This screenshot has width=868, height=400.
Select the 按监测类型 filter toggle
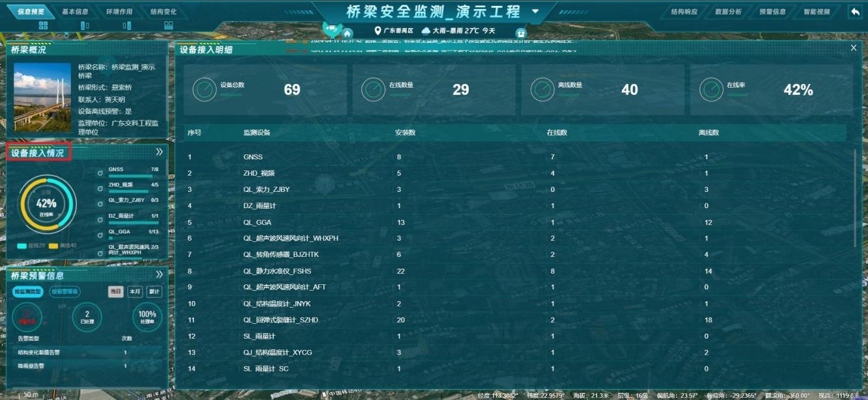28,292
